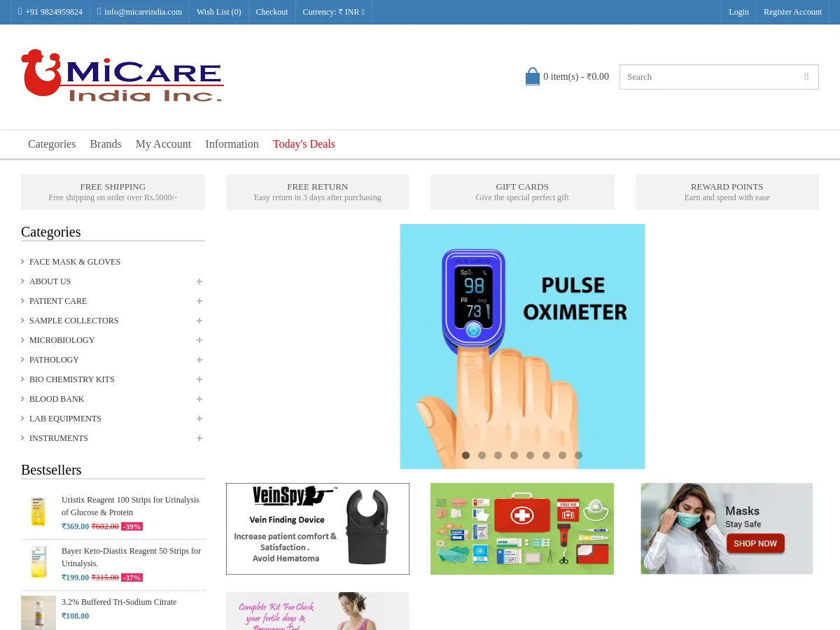
Task: Open the Brands menu
Action: point(106,144)
